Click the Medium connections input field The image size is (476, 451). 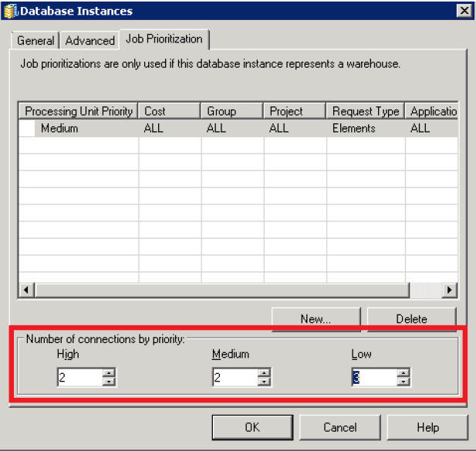235,377
